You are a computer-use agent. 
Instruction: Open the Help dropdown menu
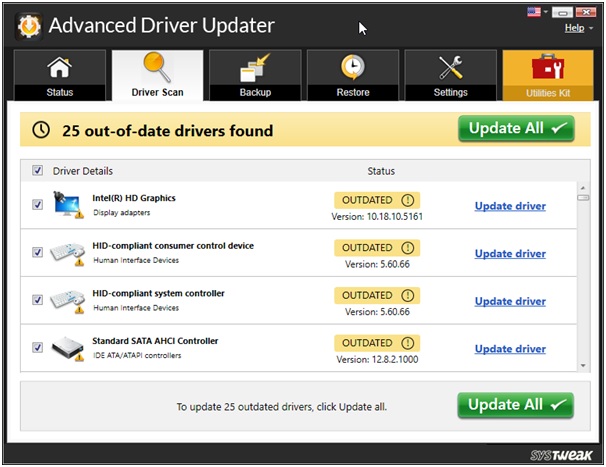point(576,28)
